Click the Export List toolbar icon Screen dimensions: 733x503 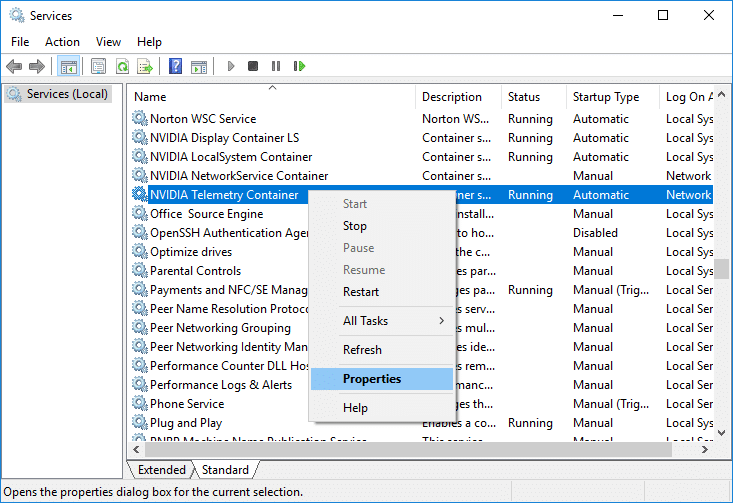pos(145,67)
